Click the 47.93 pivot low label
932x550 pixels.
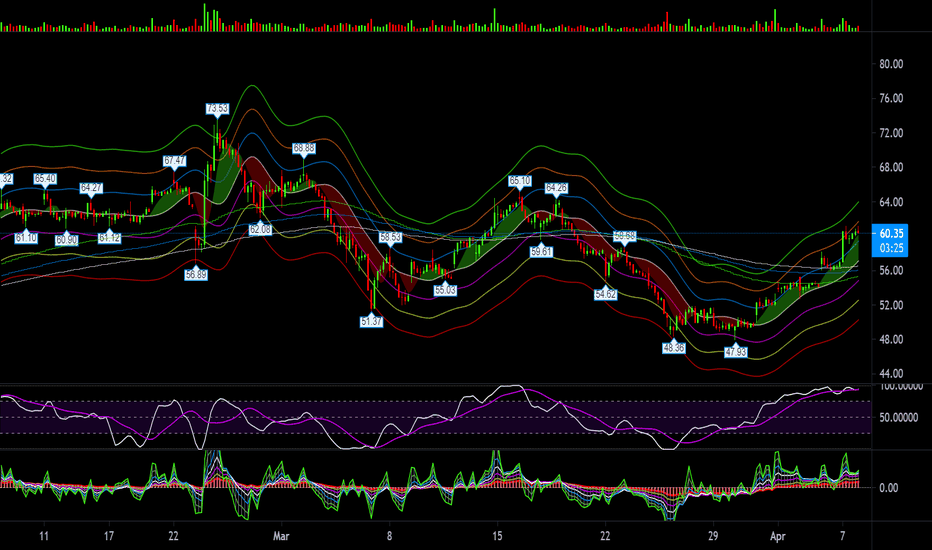pos(736,352)
